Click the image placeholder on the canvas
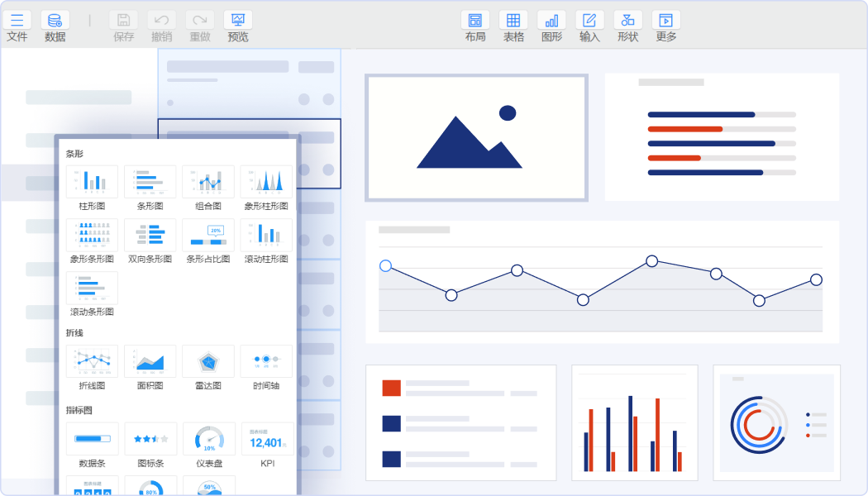 476,138
